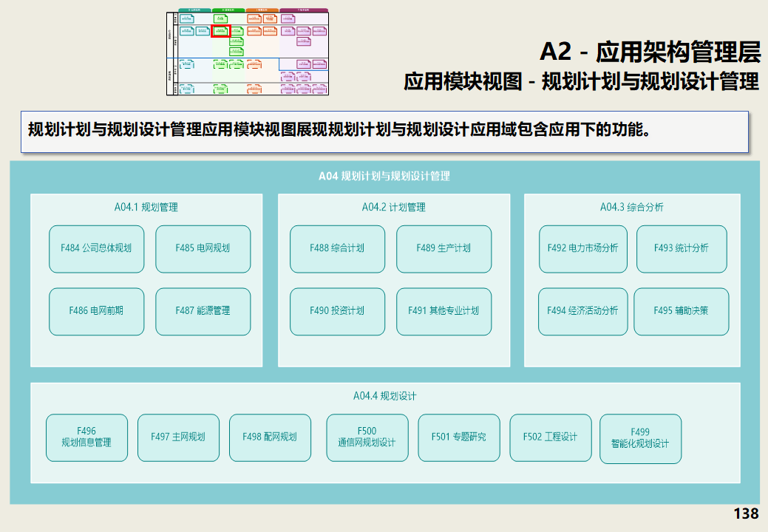Click the A04.4 规划设计 heading
The image size is (768, 532).
coord(385,397)
